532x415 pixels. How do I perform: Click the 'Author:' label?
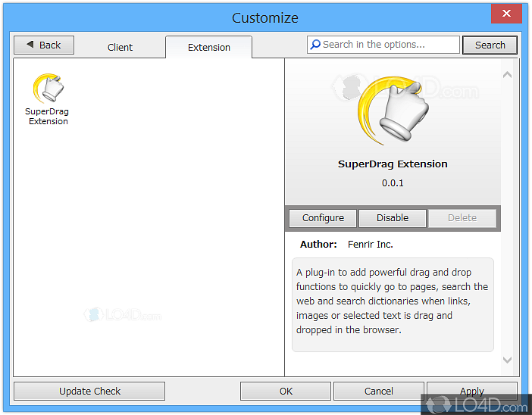[x=318, y=245]
